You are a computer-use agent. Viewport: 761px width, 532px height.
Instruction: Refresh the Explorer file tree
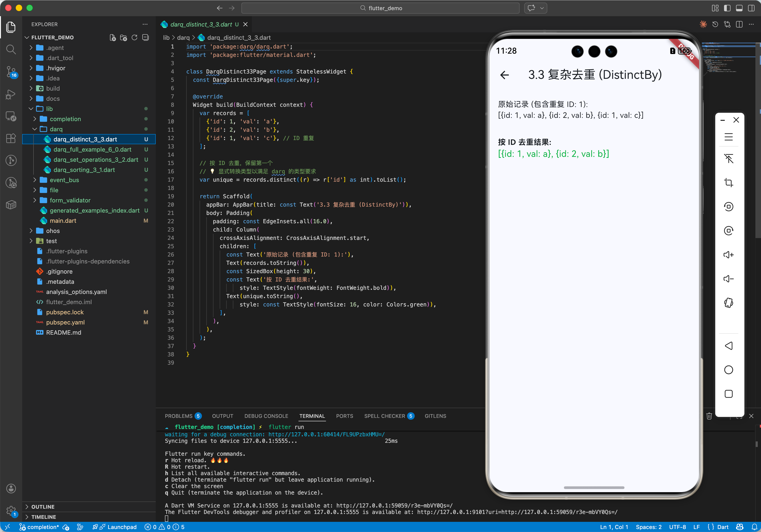[134, 37]
